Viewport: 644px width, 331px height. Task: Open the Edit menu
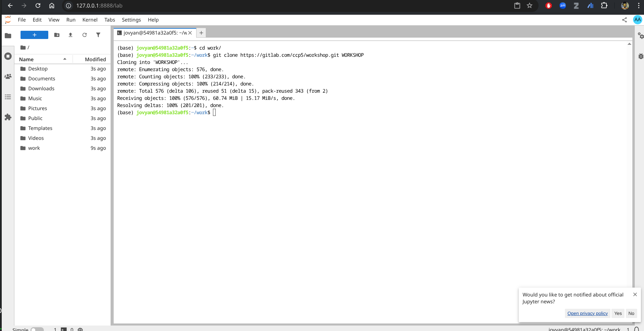[37, 20]
